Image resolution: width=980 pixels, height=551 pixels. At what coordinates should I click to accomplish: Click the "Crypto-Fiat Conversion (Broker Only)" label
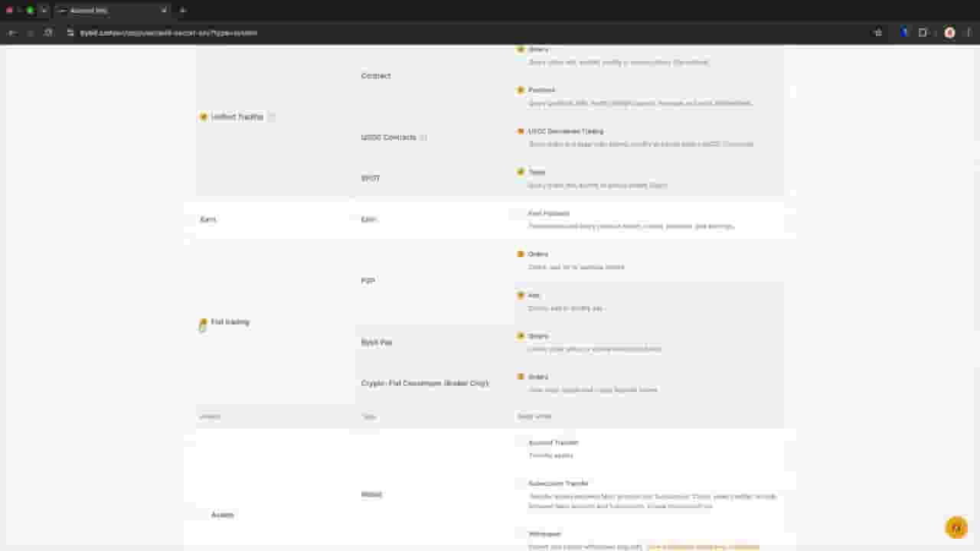pos(425,383)
